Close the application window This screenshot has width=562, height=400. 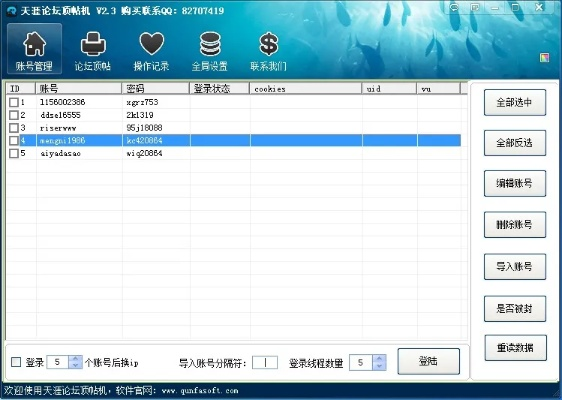[539, 7]
